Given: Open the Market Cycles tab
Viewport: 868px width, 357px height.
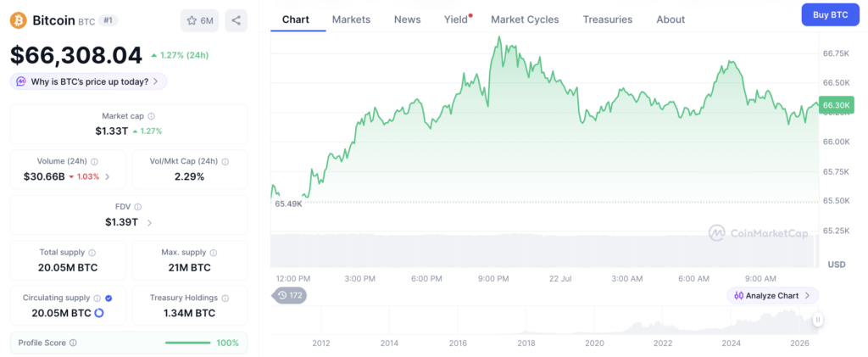Looking at the screenshot, I should pos(525,20).
